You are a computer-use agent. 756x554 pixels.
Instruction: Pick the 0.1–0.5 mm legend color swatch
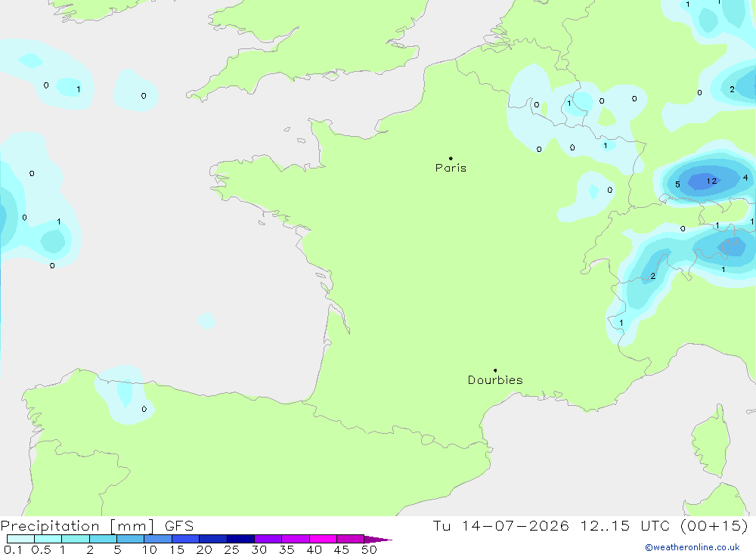coord(20,539)
